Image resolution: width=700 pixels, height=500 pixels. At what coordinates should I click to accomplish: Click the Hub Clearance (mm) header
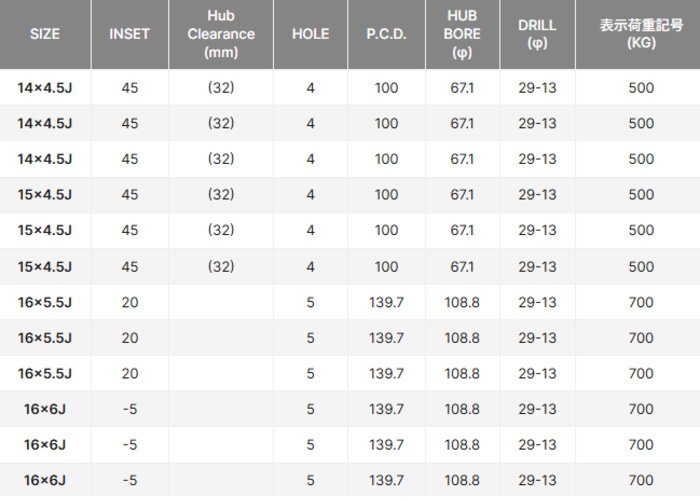221,33
